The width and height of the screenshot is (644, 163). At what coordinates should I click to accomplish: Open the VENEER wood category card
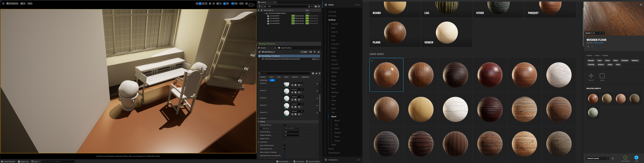click(447, 33)
